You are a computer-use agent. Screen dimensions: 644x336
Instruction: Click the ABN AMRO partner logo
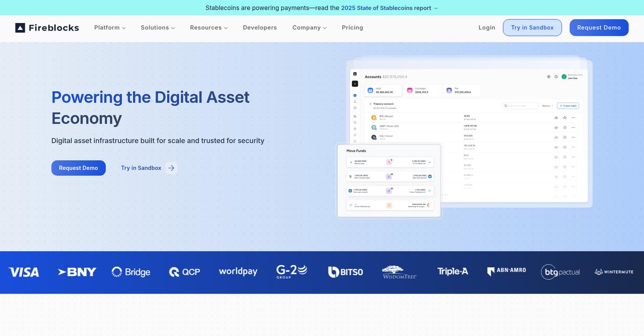(x=506, y=272)
